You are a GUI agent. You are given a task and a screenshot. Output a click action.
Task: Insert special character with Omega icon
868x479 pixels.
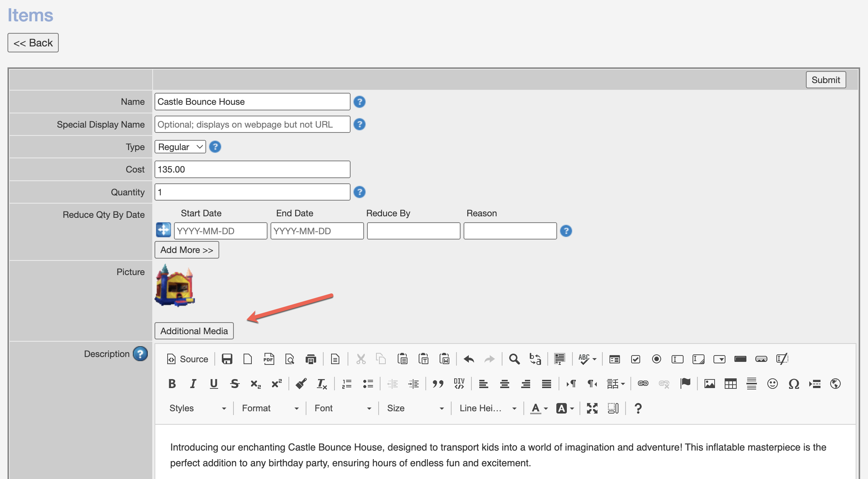pyautogui.click(x=794, y=384)
